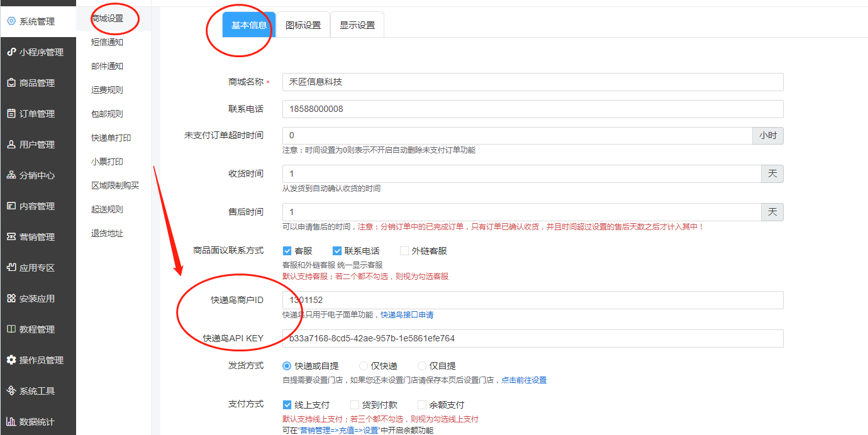Click 快递鸟接口申请 link
The width and height of the screenshot is (868, 435).
tap(407, 315)
